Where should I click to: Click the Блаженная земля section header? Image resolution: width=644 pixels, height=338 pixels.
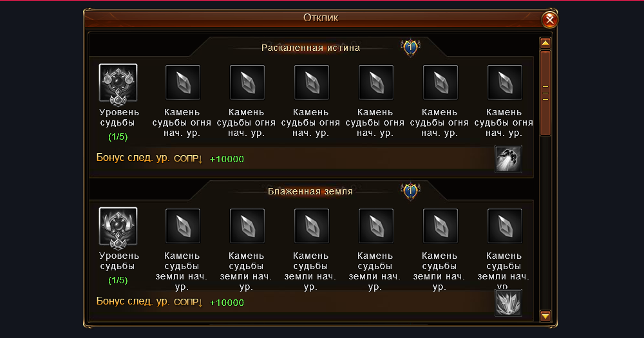click(310, 191)
